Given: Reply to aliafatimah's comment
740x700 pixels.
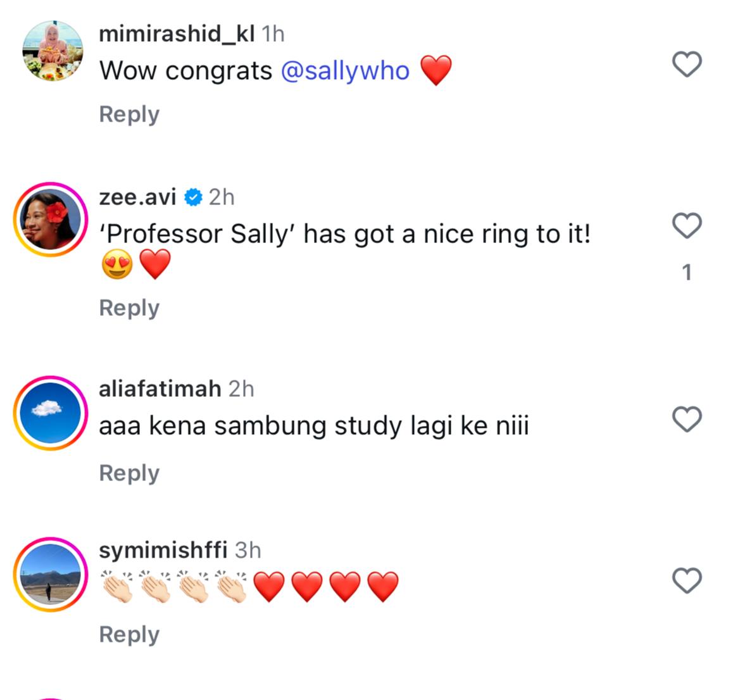Looking at the screenshot, I should pos(129,473).
